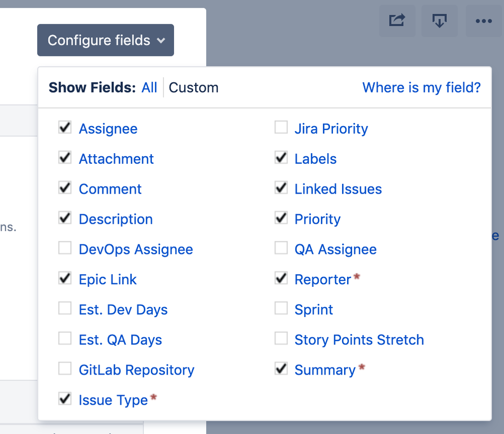Uncheck the Assignee checkbox
Viewport: 504px width, 434px height.
pos(65,127)
